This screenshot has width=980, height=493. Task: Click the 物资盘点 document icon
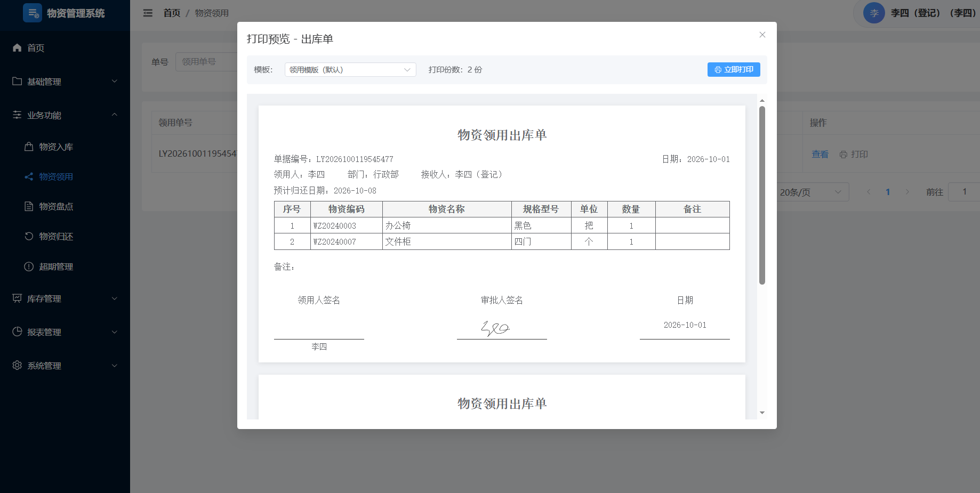coord(29,206)
